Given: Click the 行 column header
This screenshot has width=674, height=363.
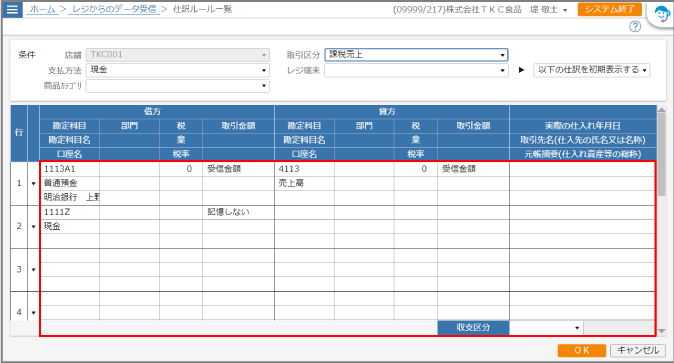Looking at the screenshot, I should click(19, 133).
